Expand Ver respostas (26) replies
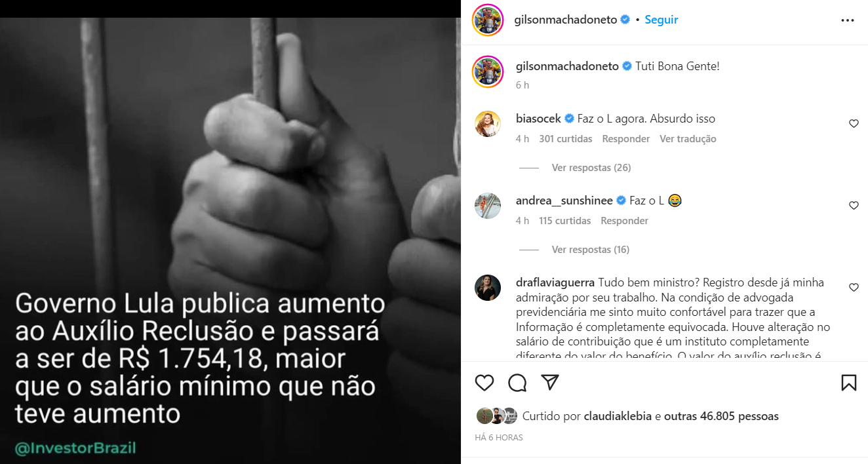This screenshot has height=464, width=868. click(591, 168)
